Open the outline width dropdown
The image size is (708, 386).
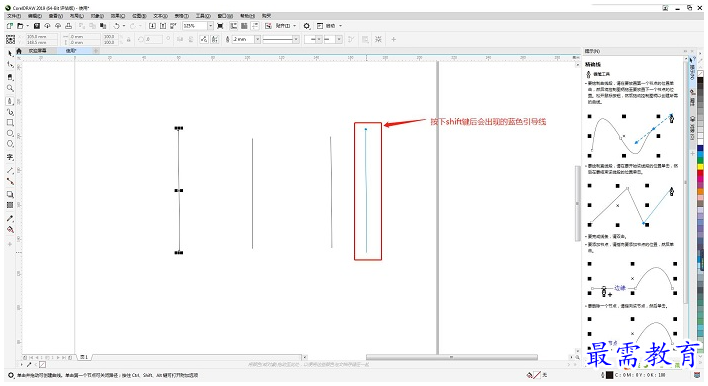tap(257, 40)
